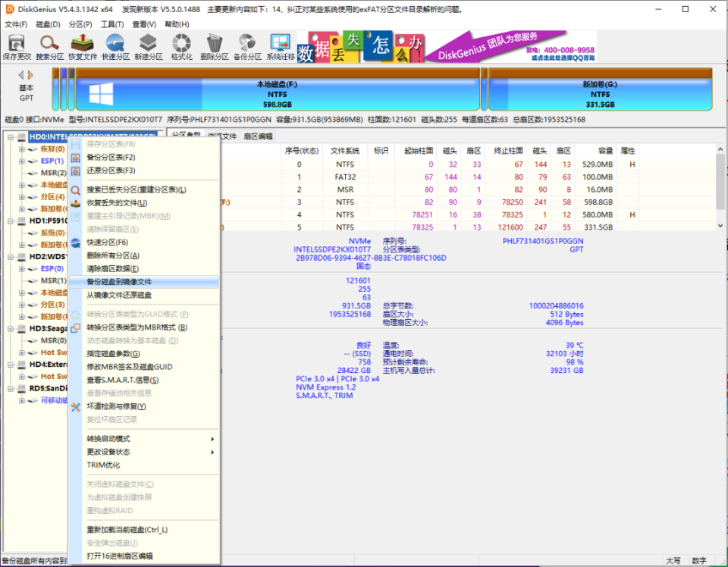Select 打开16进制扇区编辑 menu entry
The height and width of the screenshot is (567, 728).
pos(144,556)
